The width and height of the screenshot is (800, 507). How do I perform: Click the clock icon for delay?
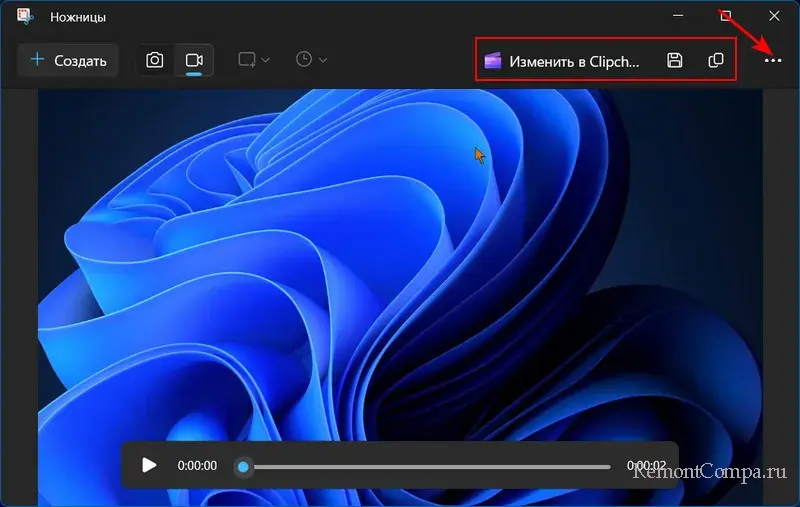[304, 60]
